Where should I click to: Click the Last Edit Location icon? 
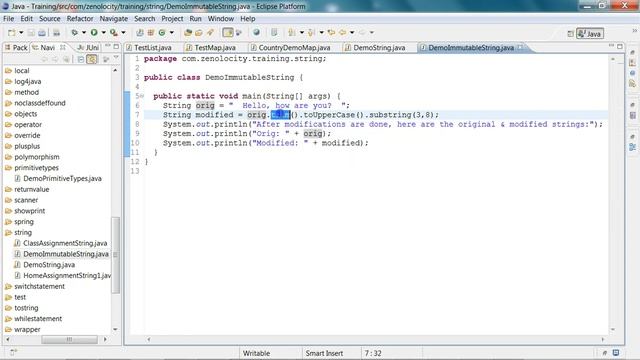[x=331, y=33]
